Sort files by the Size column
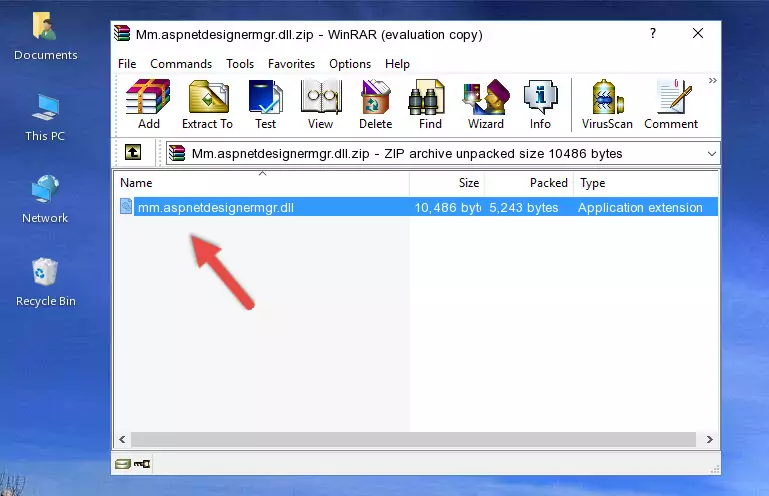The image size is (769, 496). (x=447, y=183)
